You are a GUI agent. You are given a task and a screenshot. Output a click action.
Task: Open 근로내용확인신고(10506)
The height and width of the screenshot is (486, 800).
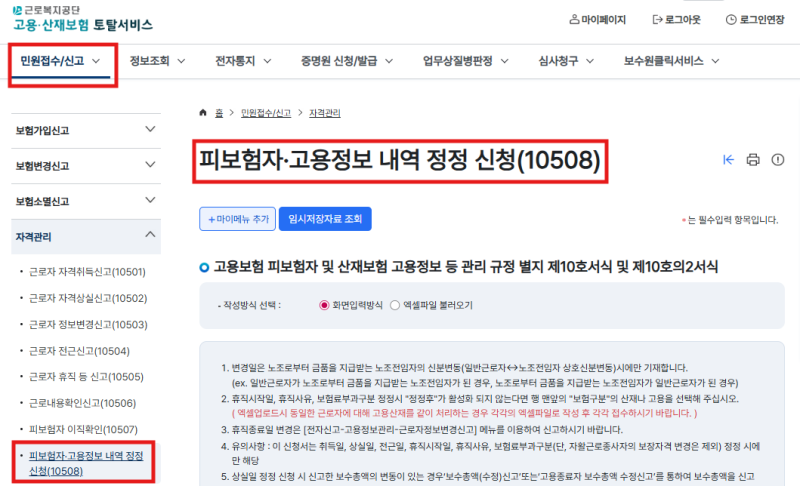pyautogui.click(x=83, y=403)
